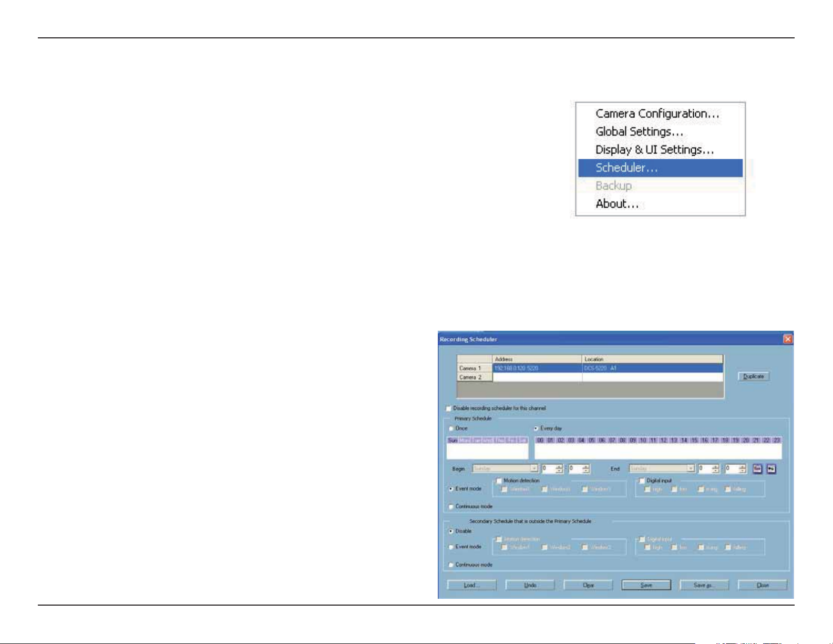Click the Clear button
Image resolution: width=833 pixels, height=644 pixels.
tap(588, 585)
